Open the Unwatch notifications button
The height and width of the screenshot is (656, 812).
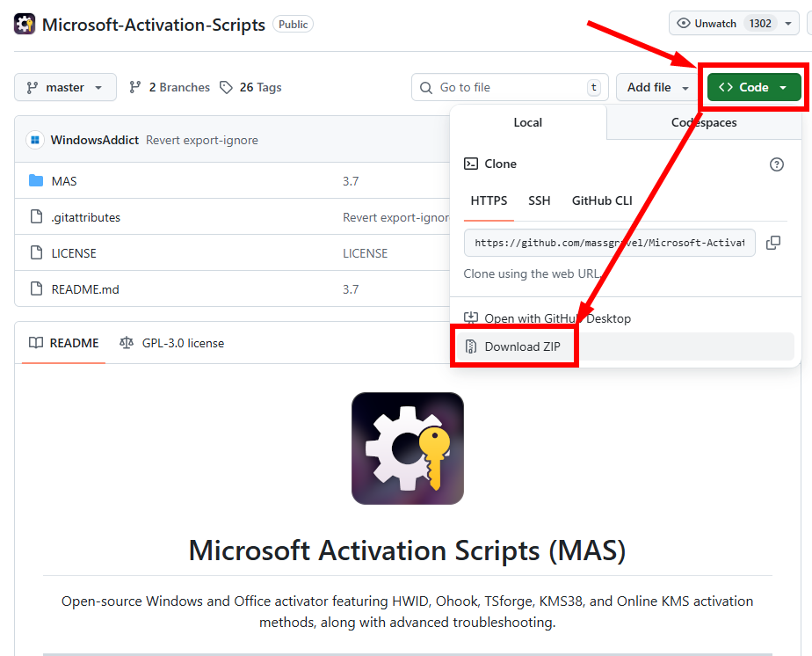pos(724,24)
